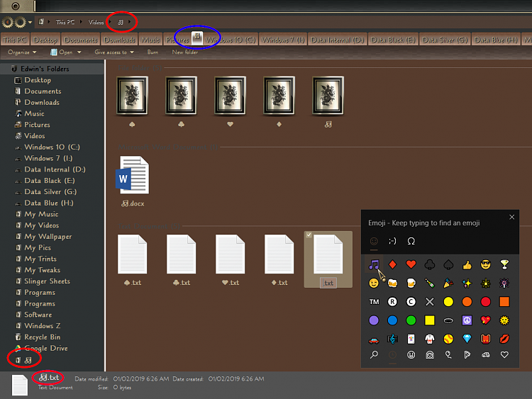Pick the sunglasses smiley emoji
The width and height of the screenshot is (532, 399).
click(485, 264)
